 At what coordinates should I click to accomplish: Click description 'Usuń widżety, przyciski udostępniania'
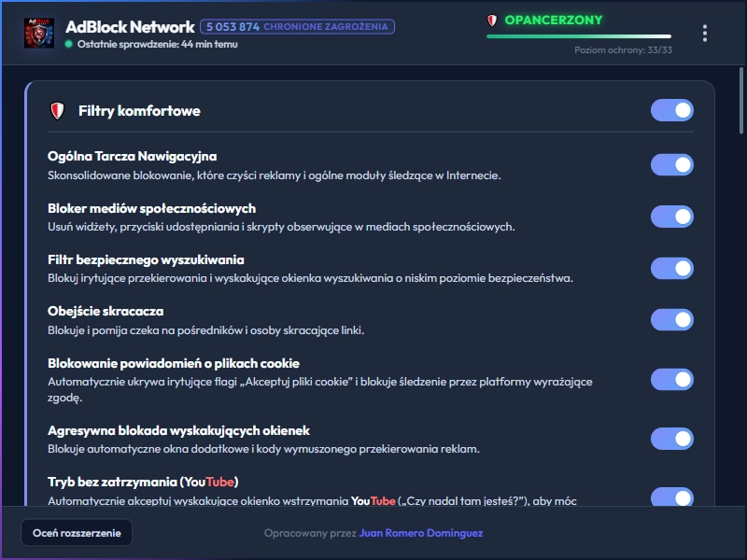click(281, 227)
